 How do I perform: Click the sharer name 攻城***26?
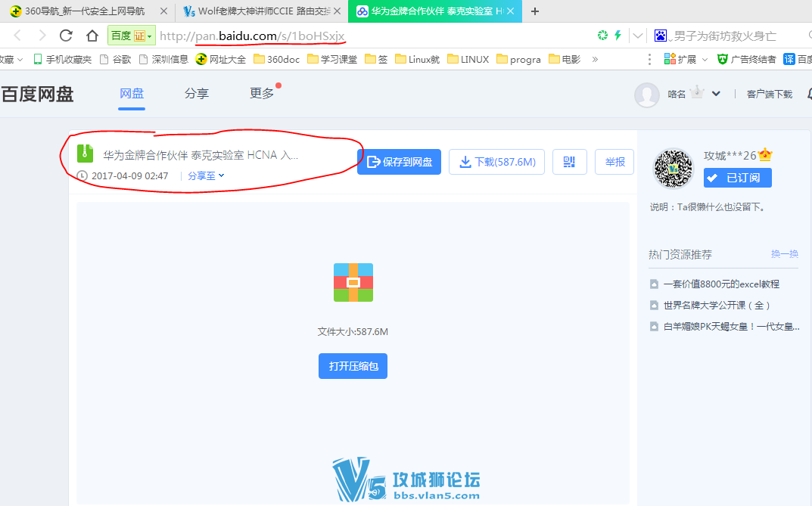tap(730, 156)
